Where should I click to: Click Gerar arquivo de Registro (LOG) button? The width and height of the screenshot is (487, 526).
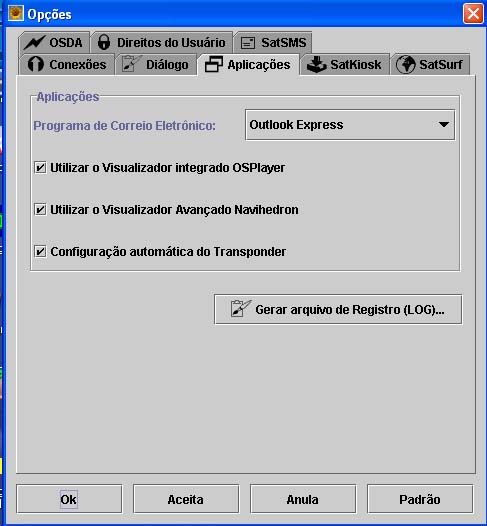tap(338, 309)
